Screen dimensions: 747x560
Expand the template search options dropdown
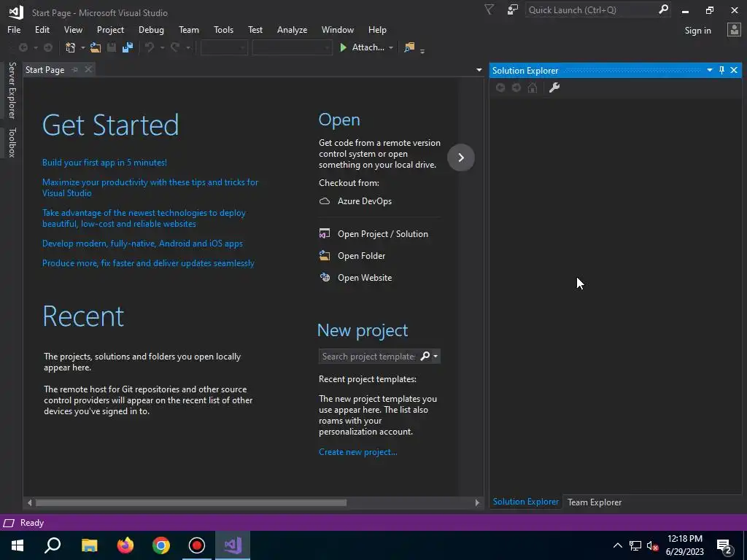436,356
